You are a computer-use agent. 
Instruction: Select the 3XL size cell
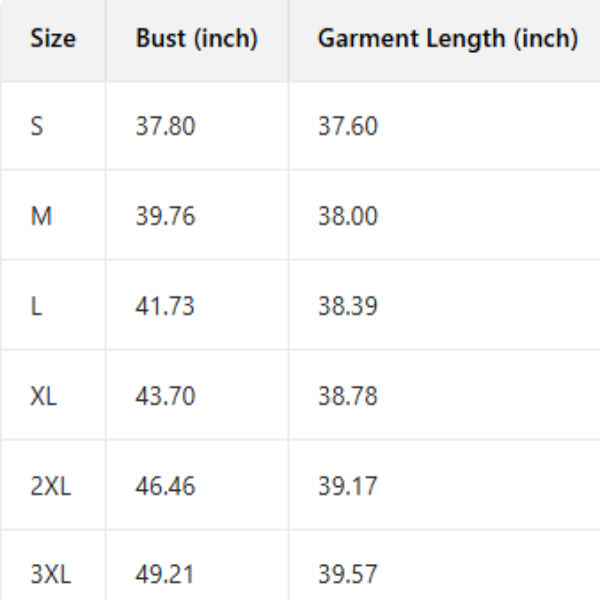(50, 575)
